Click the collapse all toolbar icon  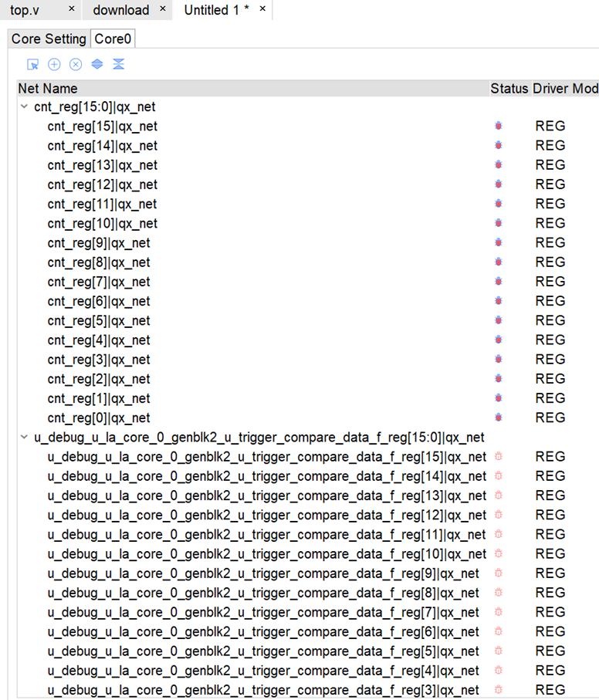coord(118,64)
